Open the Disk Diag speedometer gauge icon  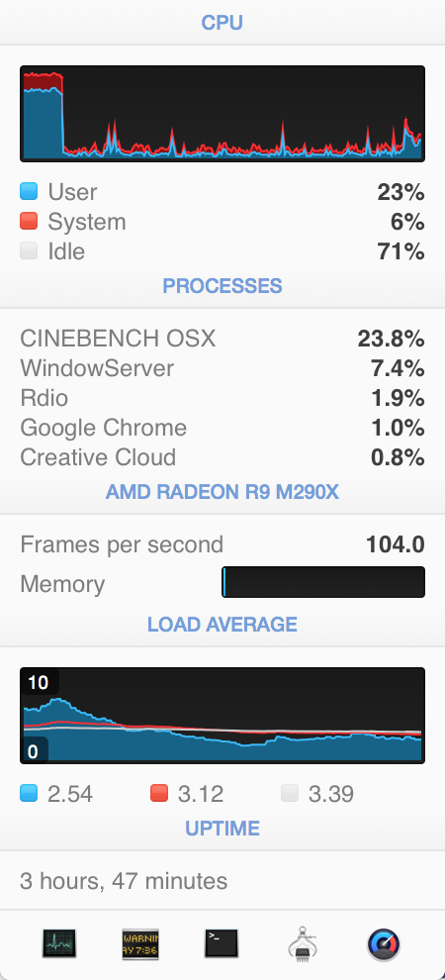tap(384, 943)
